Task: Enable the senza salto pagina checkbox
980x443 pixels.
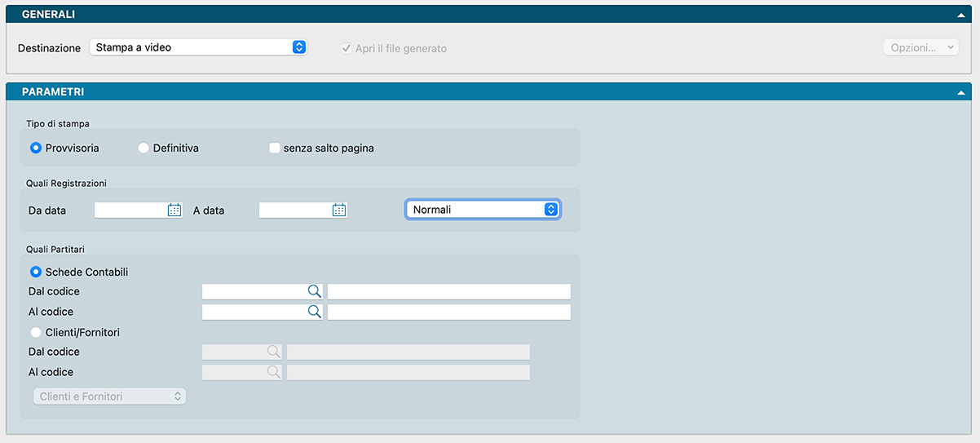Action: [x=275, y=148]
